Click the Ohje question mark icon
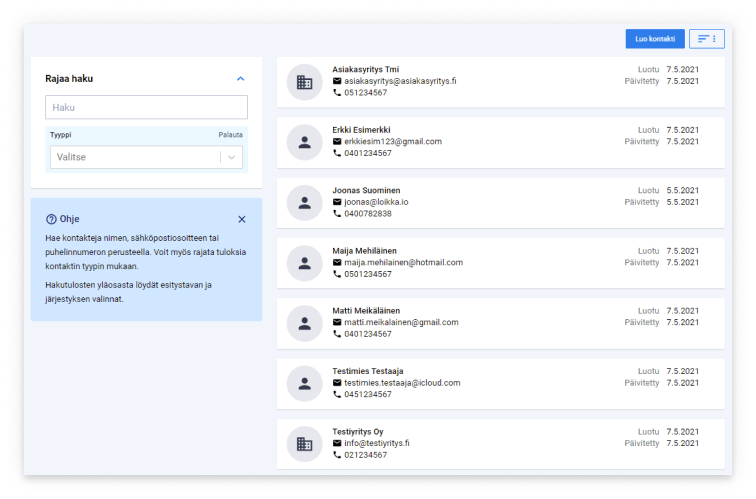 (x=51, y=219)
